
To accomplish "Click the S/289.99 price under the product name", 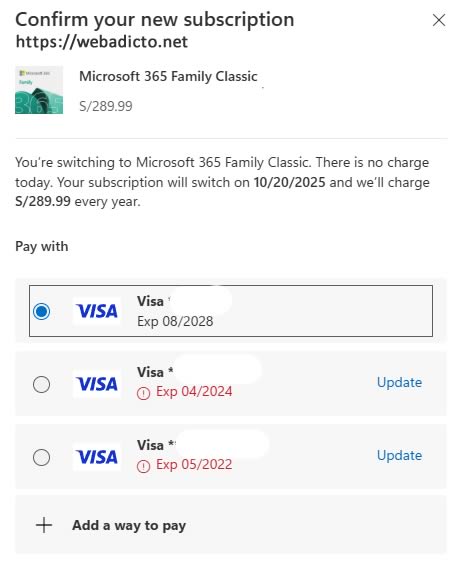I will pos(106,106).
